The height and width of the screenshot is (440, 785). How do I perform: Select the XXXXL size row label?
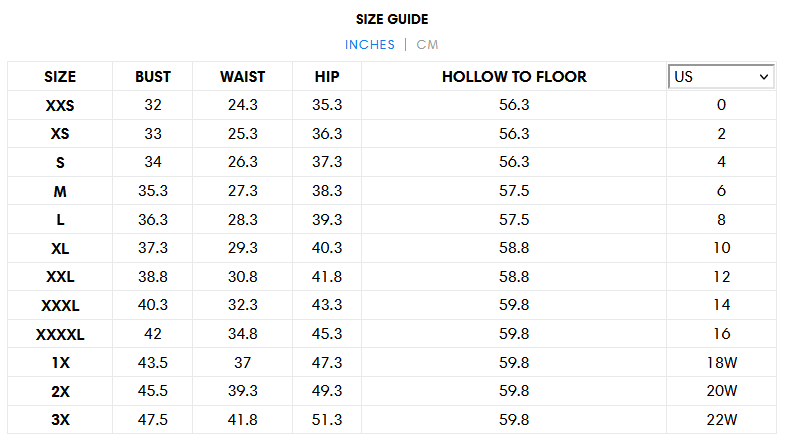click(x=60, y=334)
